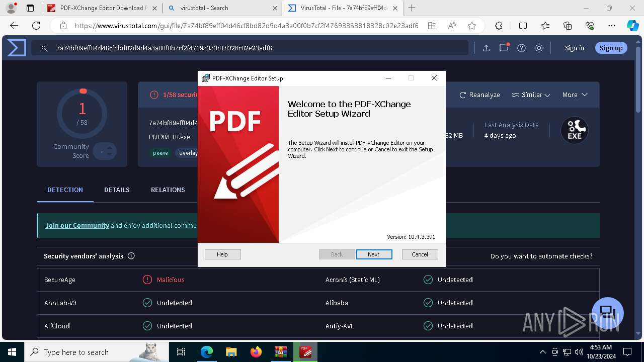The width and height of the screenshot is (644, 362).
Task: Click Cancel in the Setup Wizard
Action: (x=420, y=254)
